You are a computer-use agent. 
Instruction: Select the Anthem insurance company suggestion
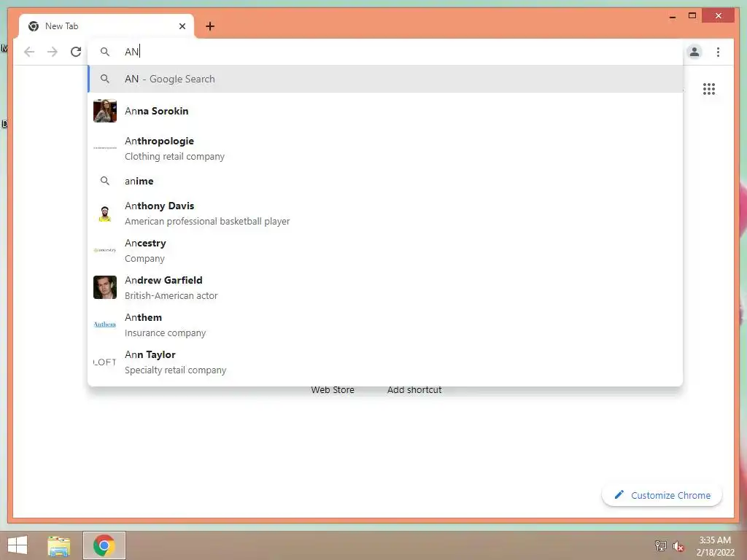[385, 324]
